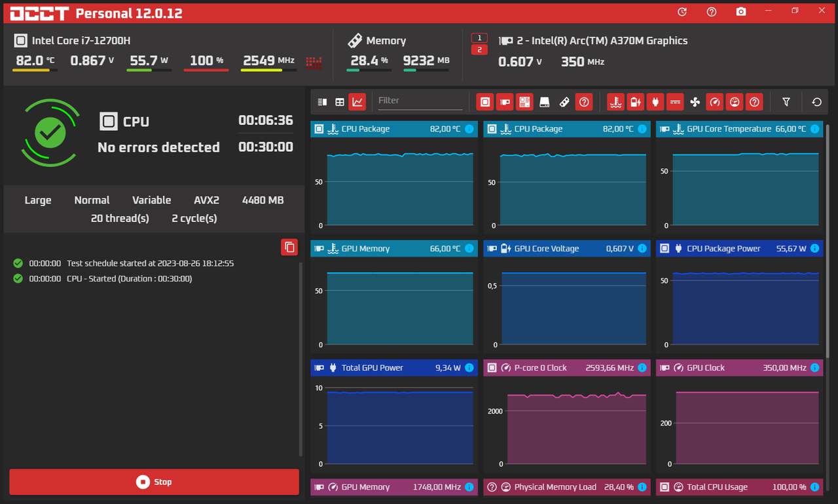Click the Total GPU Power graph
Image resolution: width=838 pixels, height=504 pixels.
[394, 423]
